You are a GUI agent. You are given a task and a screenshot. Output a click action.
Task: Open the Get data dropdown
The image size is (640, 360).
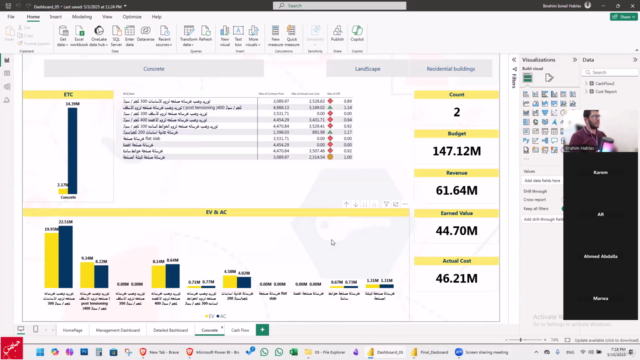(x=63, y=36)
